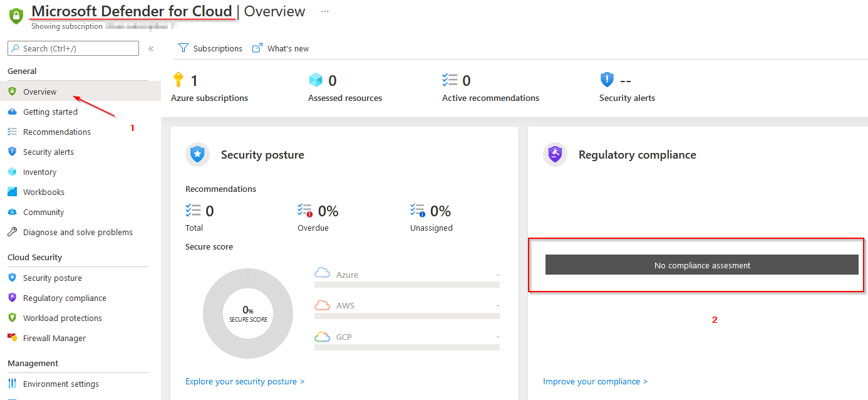Click the Assessed resources cube icon
This screenshot has height=400, width=868.
(316, 80)
